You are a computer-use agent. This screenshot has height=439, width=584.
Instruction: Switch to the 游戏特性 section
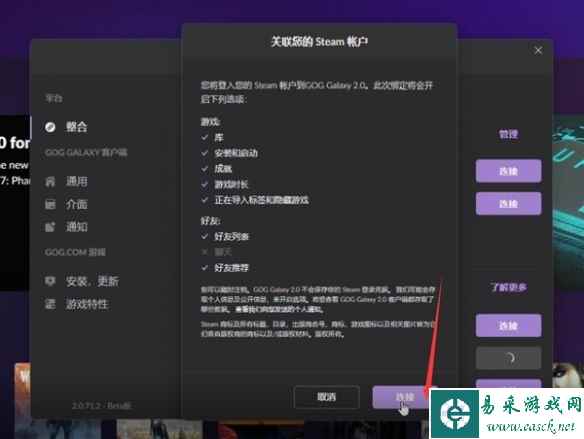(87, 304)
